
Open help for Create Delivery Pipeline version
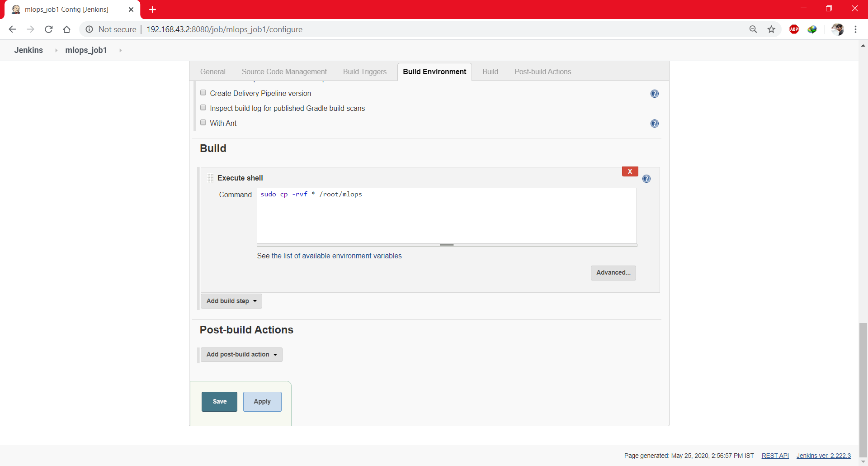click(x=654, y=94)
